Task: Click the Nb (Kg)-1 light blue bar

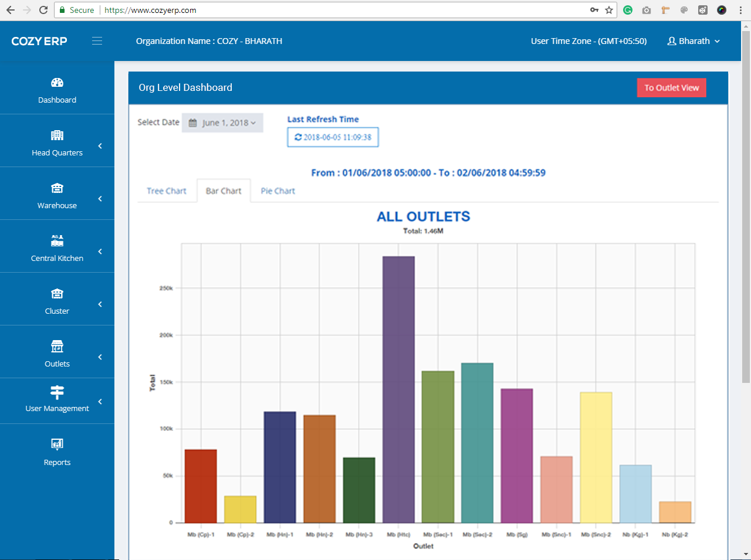Action: click(635, 494)
